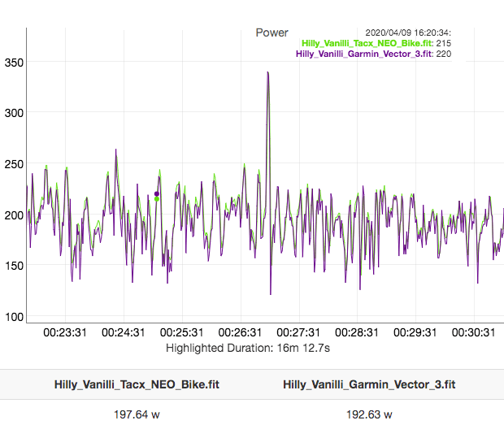This screenshot has width=504, height=425.
Task: Click the 250 value on power axis
Action: 15,165
